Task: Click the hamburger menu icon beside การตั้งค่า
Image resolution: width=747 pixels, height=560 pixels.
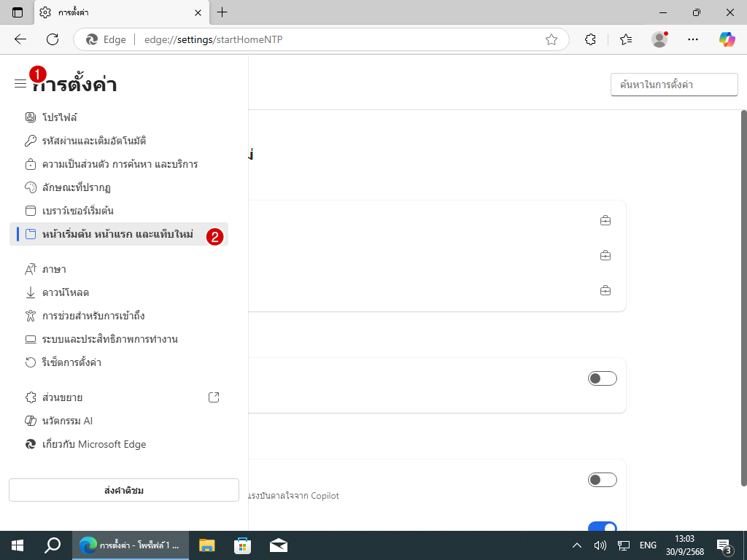Action: point(20,84)
